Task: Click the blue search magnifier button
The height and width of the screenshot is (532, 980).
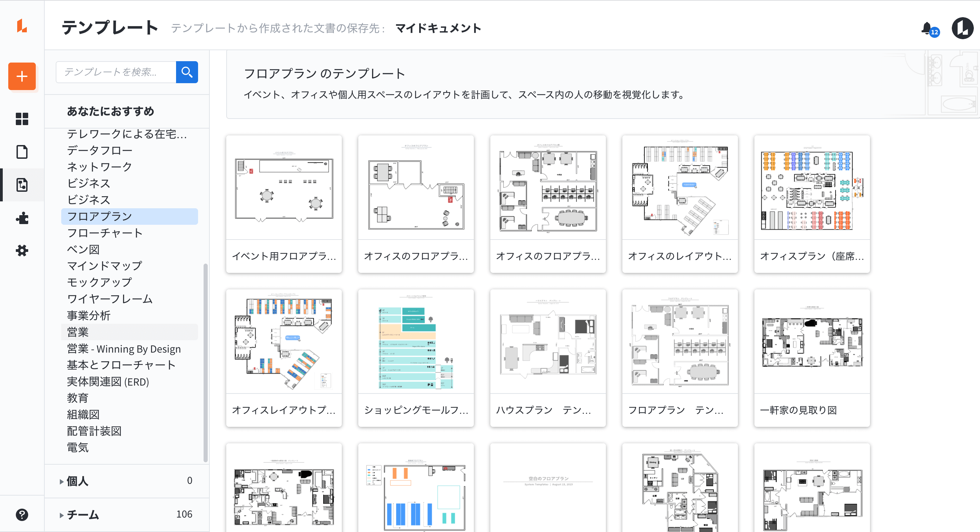Action: [187, 72]
